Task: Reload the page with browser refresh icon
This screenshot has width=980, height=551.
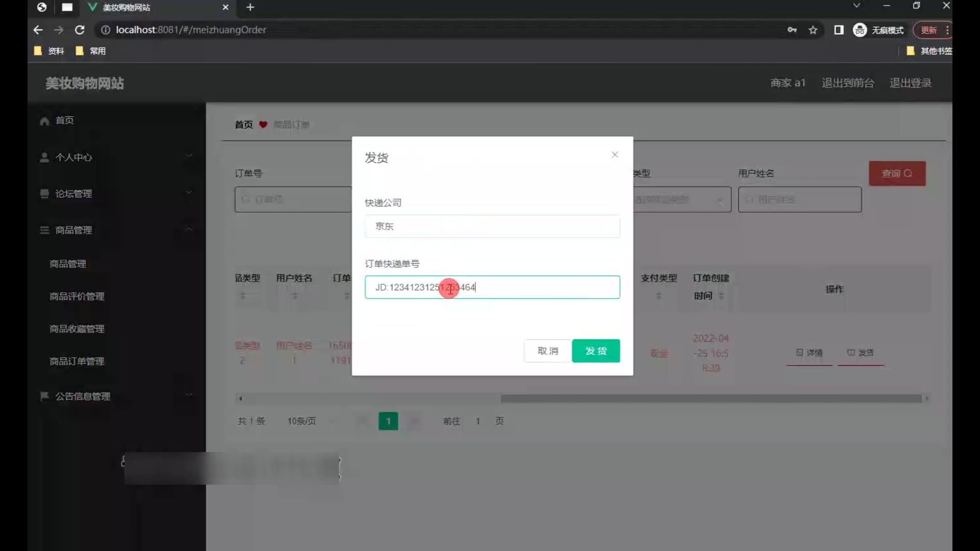Action: pos(80,30)
